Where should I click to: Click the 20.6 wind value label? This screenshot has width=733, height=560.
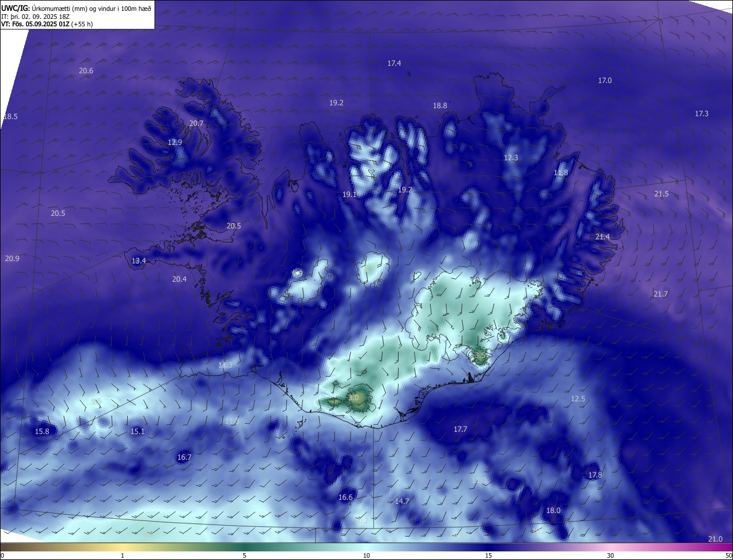click(x=86, y=70)
